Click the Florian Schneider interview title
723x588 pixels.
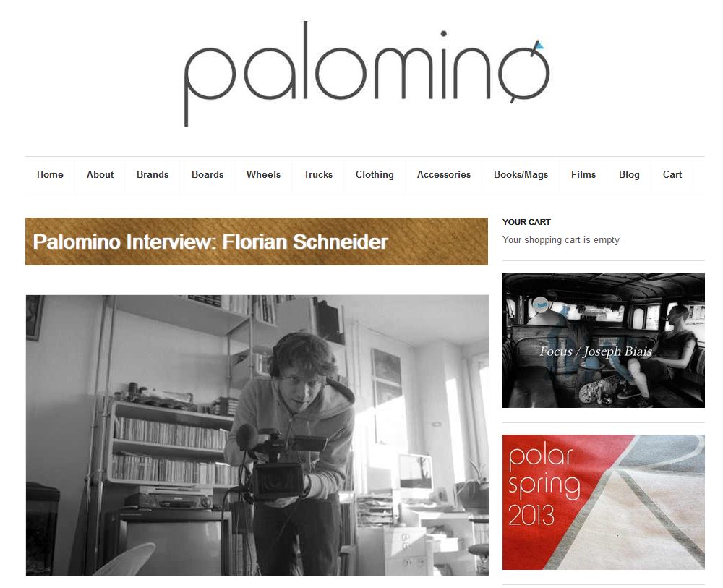(210, 242)
